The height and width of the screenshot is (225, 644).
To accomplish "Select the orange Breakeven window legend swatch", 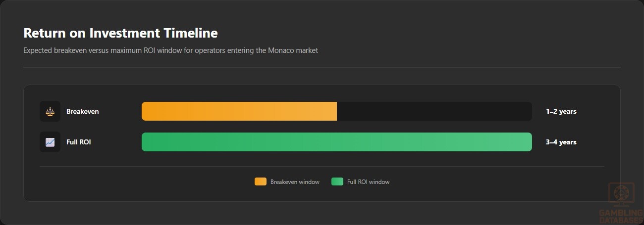I will tap(261, 181).
